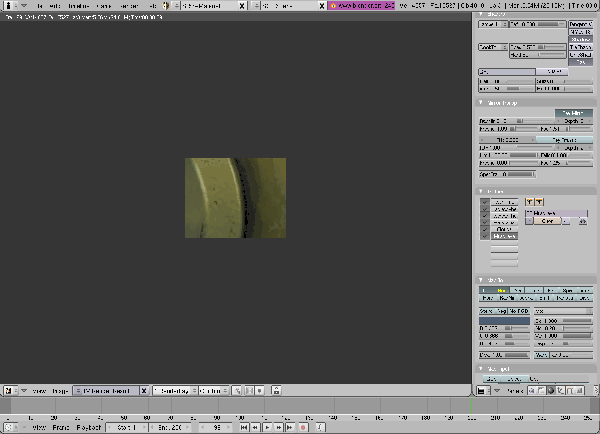The width and height of the screenshot is (600, 434).
Task: Switch to the Object context icon
Action: pyautogui.click(x=561, y=391)
